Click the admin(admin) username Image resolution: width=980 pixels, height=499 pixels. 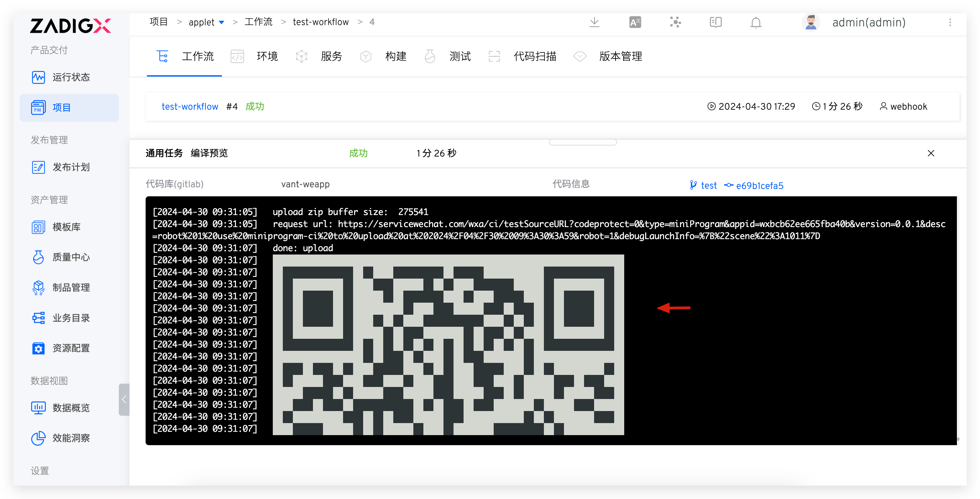(x=869, y=23)
